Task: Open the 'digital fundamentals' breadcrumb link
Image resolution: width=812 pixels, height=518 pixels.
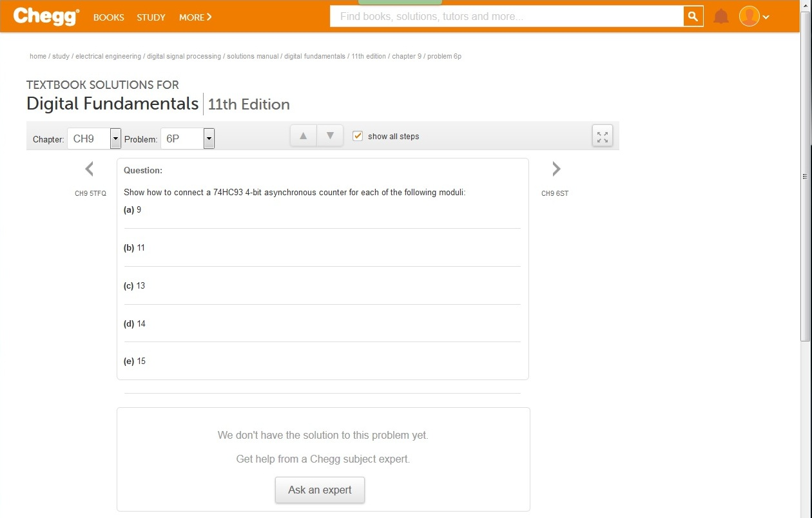Action: [x=314, y=56]
